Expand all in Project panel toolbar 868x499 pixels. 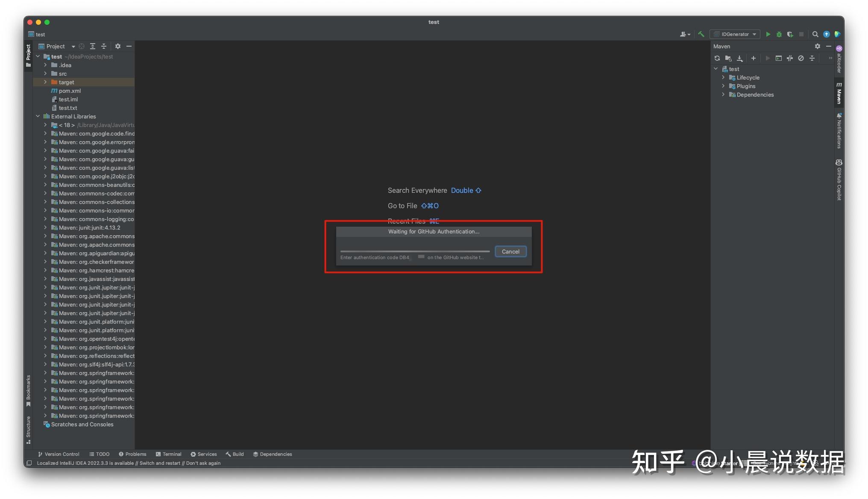tap(93, 46)
